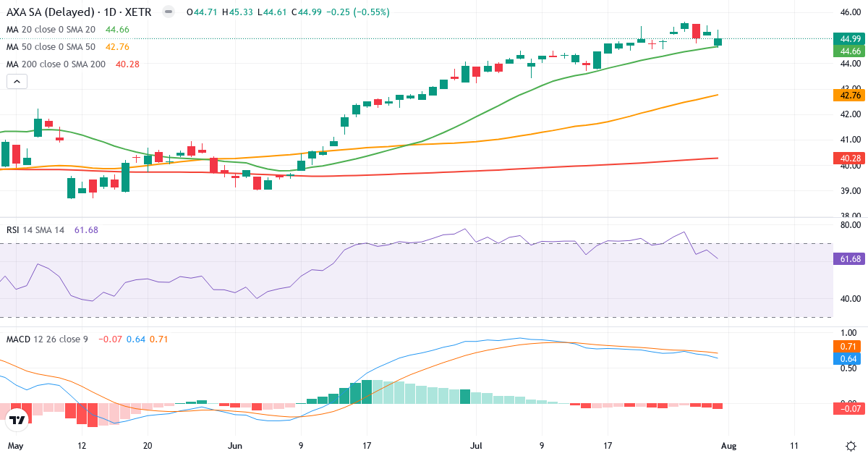The width and height of the screenshot is (868, 456).
Task: Click the MA 20 value 44.66 in legend
Action: click(x=117, y=30)
